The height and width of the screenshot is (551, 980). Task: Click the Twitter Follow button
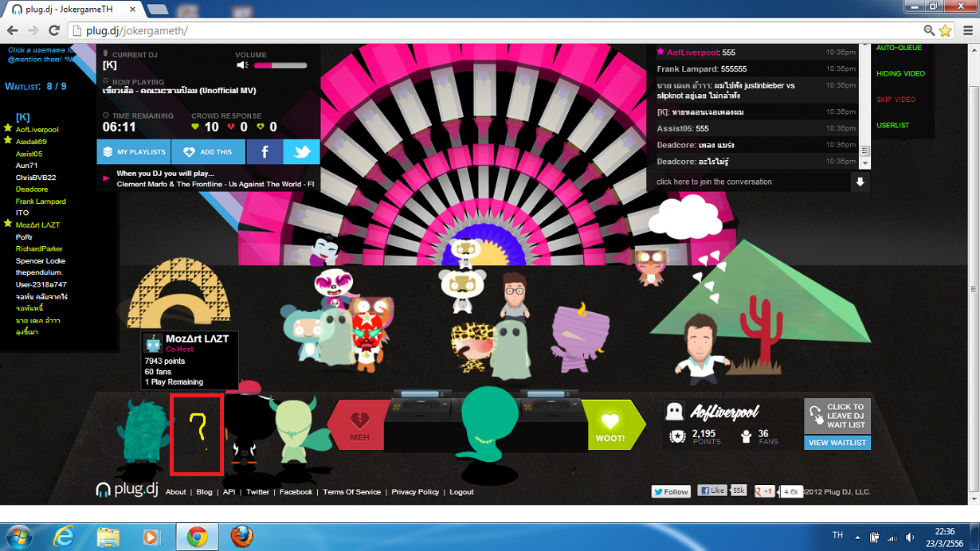(x=671, y=491)
